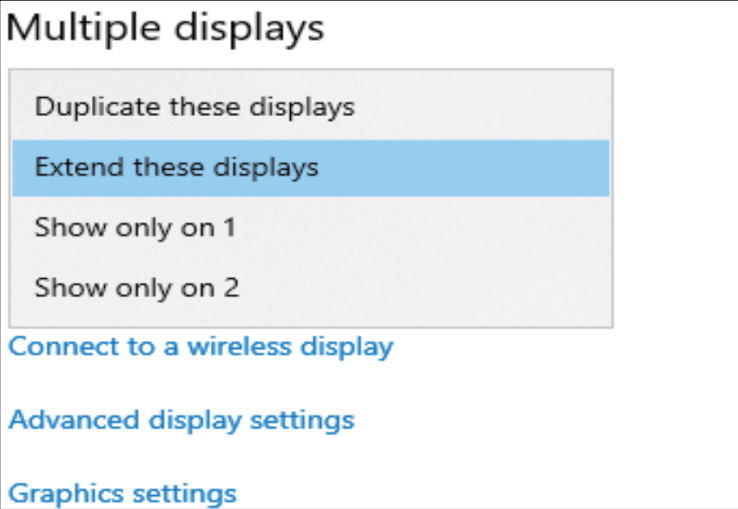Viewport: 738px width, 509px height.
Task: Click the Show only on 1 list entry
Action: click(x=135, y=228)
